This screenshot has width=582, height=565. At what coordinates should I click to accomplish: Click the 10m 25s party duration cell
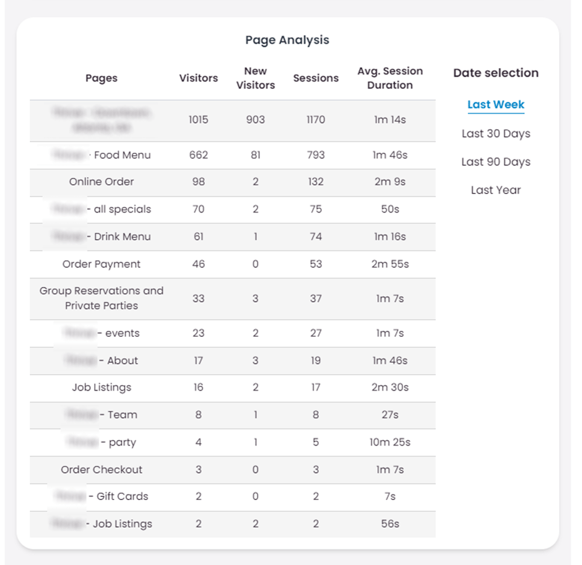pos(390,442)
